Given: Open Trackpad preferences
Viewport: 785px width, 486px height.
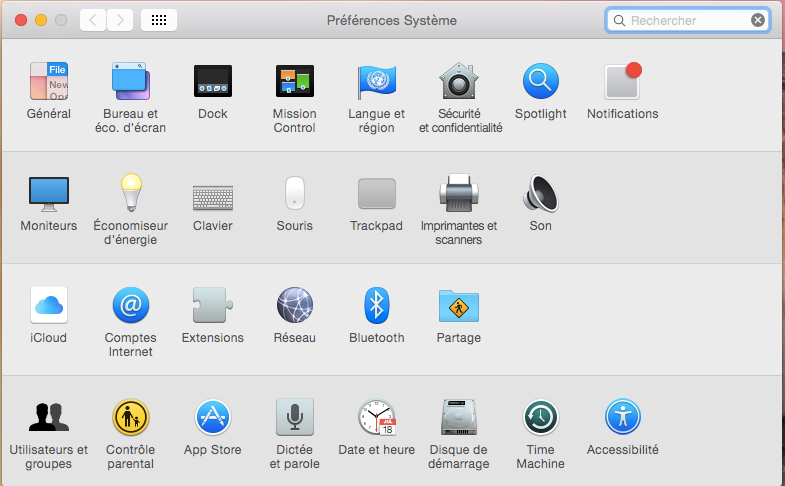Looking at the screenshot, I should pyautogui.click(x=376, y=193).
